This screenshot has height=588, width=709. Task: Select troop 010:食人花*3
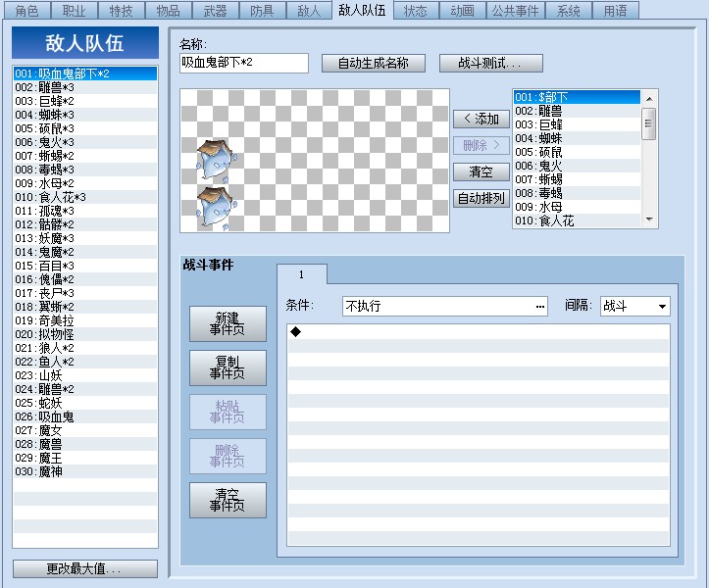85,197
